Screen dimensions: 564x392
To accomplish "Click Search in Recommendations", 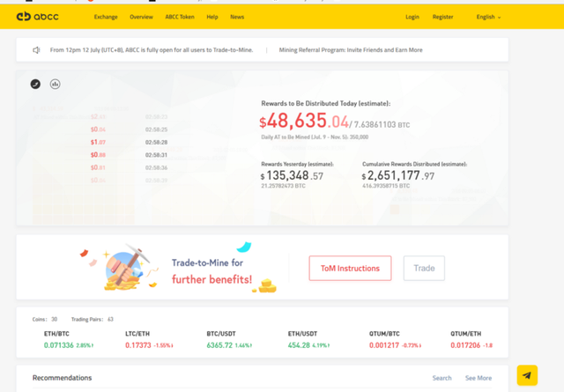I will coord(442,378).
